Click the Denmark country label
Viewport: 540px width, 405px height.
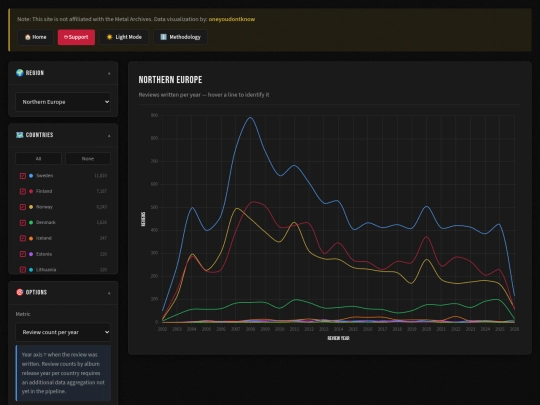pyautogui.click(x=46, y=222)
